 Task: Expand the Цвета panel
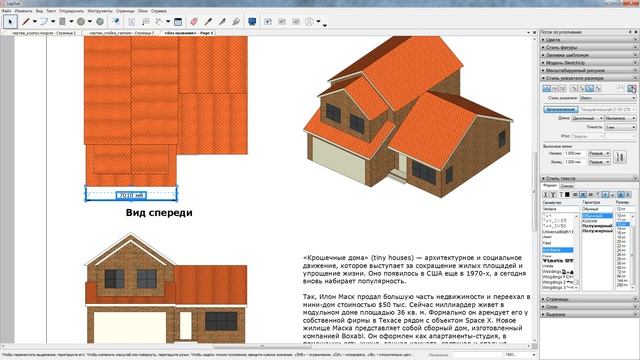589,40
